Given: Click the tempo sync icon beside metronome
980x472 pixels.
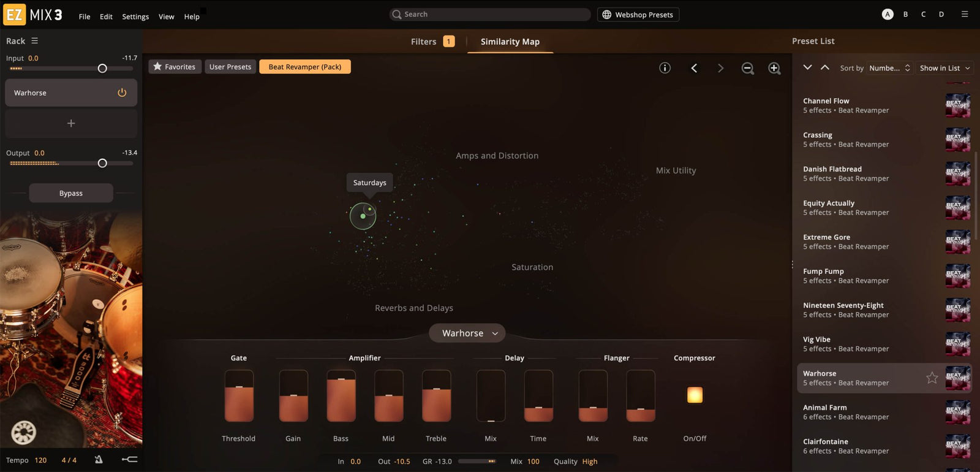Looking at the screenshot, I should [x=129, y=459].
